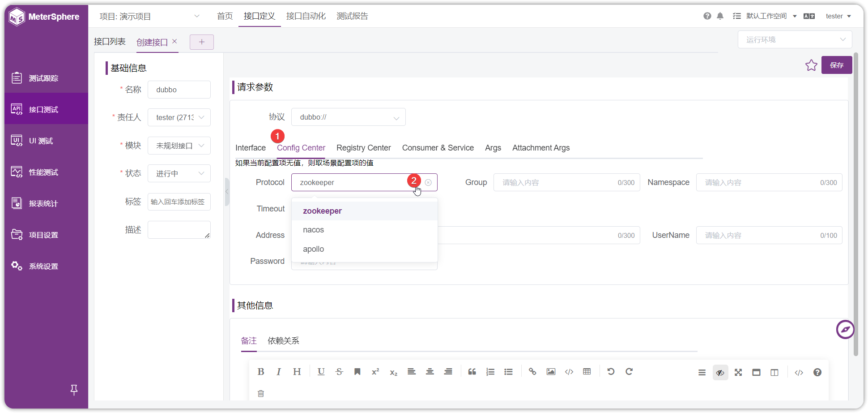The width and height of the screenshot is (868, 413).
Task: Select apollo from protocol list
Action: point(364,249)
